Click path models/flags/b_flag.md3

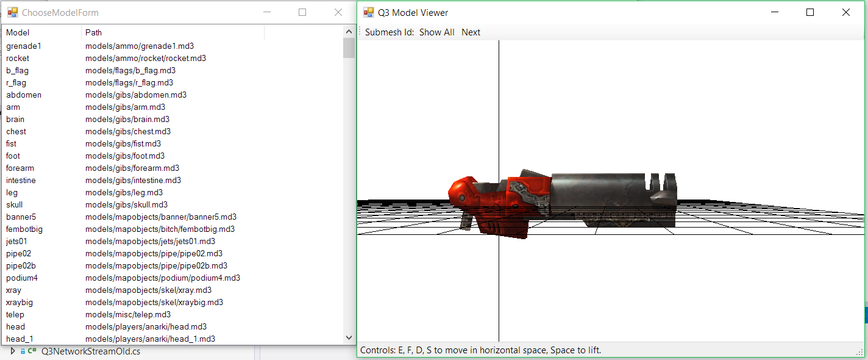click(130, 70)
